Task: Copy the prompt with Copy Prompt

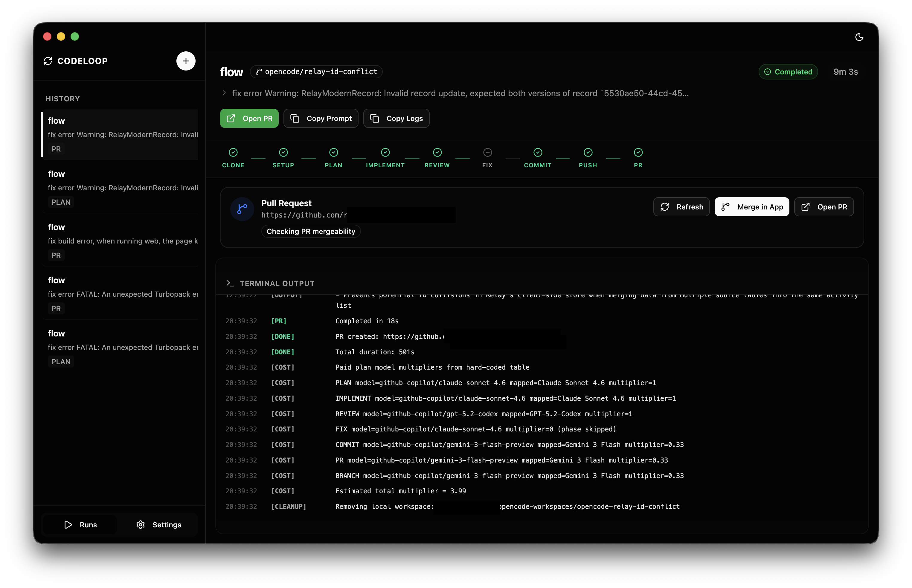Action: tap(321, 118)
